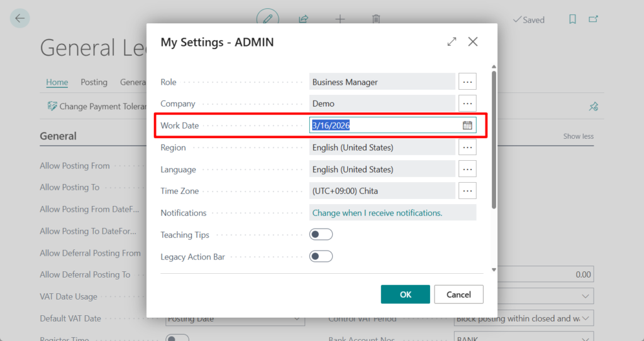Switch to the Home tab
Image resolution: width=644 pixels, height=341 pixels.
pyautogui.click(x=57, y=82)
